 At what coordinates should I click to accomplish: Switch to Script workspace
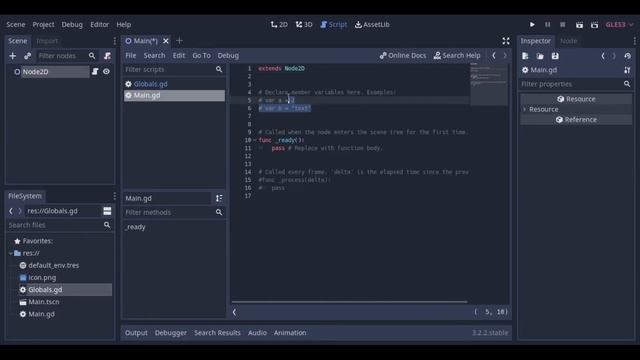coord(333,24)
